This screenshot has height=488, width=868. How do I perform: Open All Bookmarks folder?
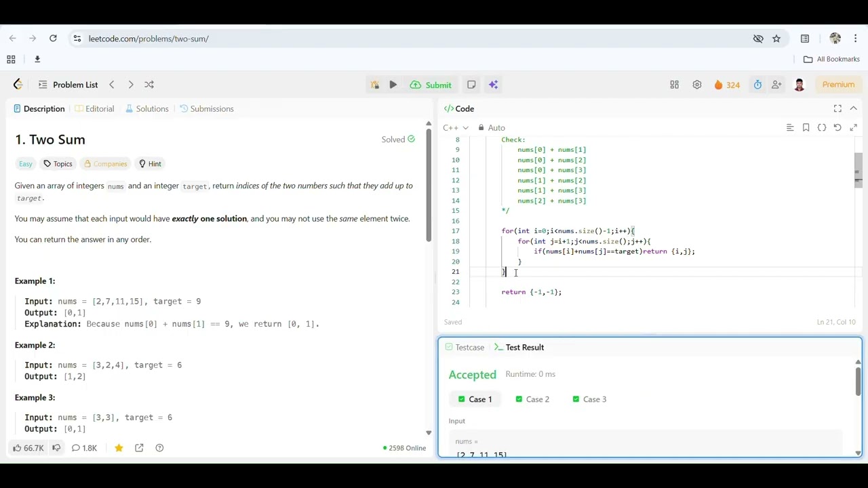pyautogui.click(x=831, y=59)
